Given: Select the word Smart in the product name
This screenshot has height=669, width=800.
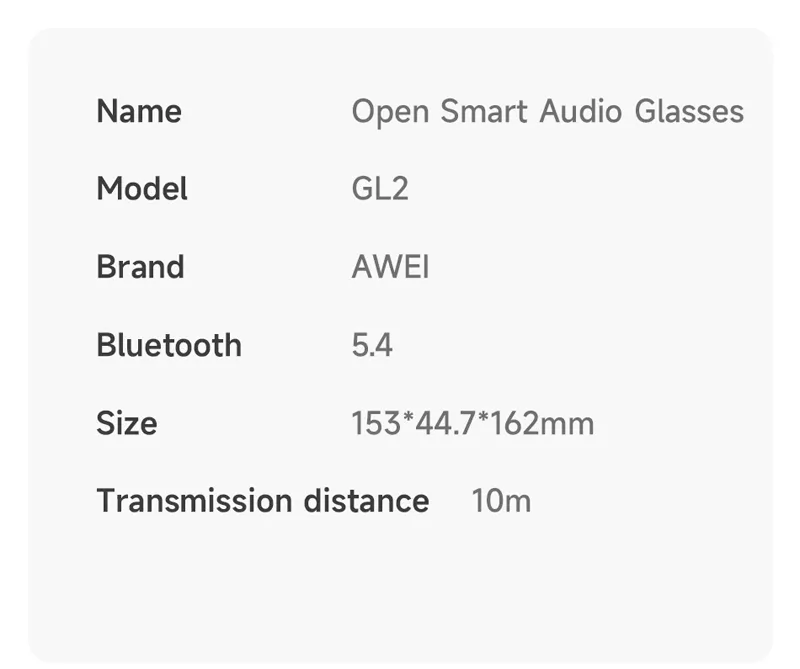Looking at the screenshot, I should click(484, 111).
